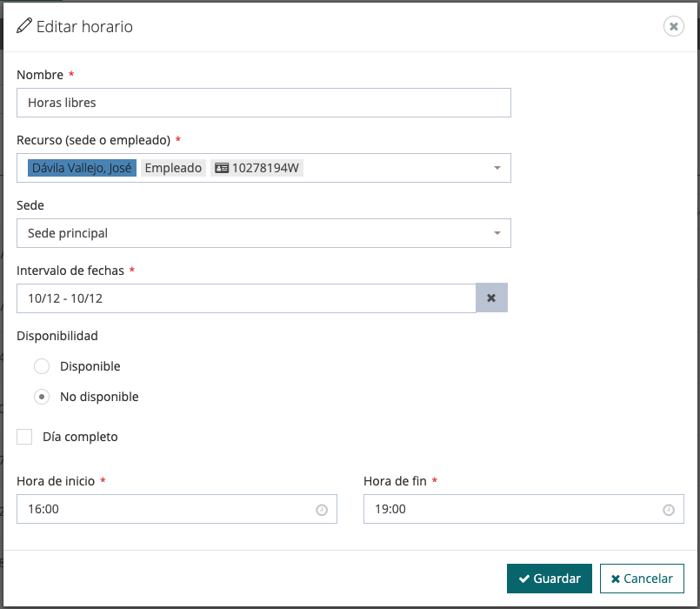Click the ID card icon beside 10278194W
This screenshot has height=609, width=700.
click(222, 168)
